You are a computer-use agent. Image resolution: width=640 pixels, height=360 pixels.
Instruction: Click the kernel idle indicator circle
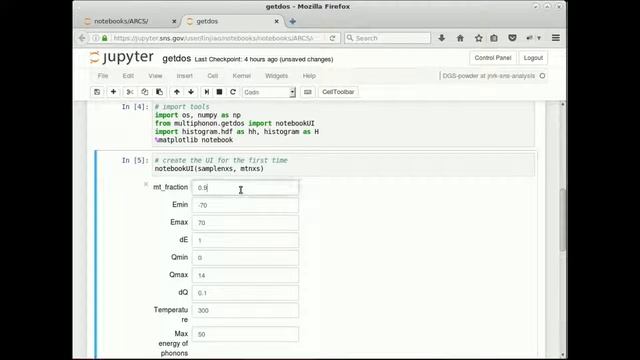click(x=542, y=76)
